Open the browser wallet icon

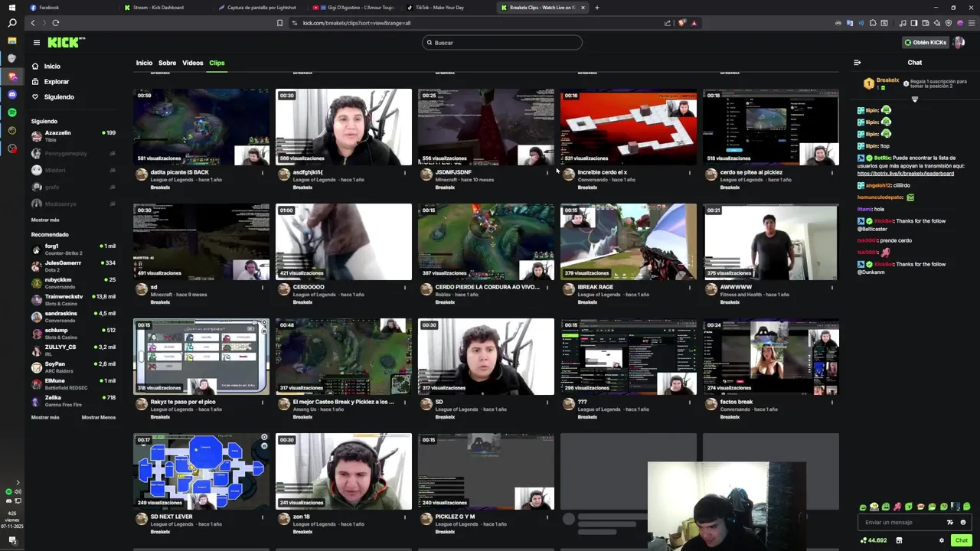tap(925, 23)
